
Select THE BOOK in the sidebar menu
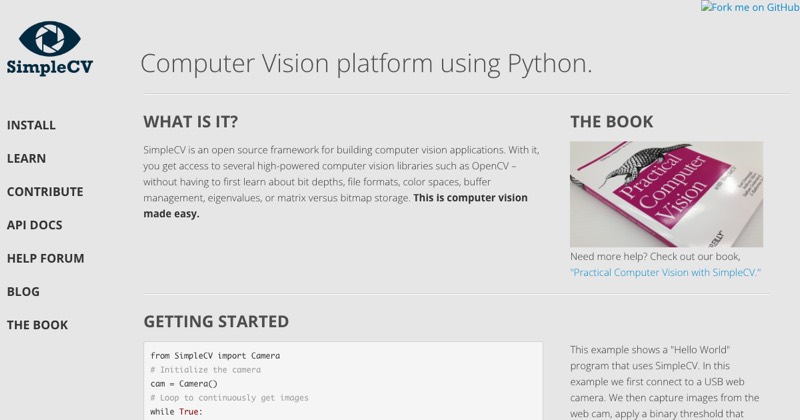37,325
